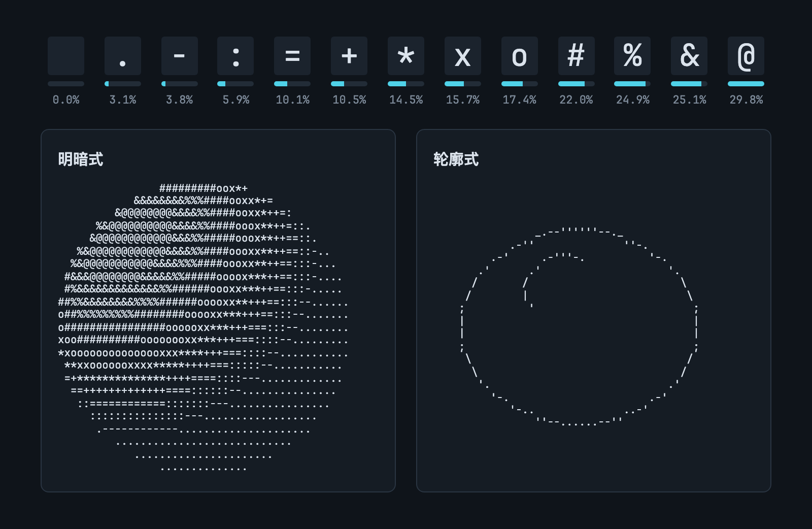Click the 25.1% density value

689,100
